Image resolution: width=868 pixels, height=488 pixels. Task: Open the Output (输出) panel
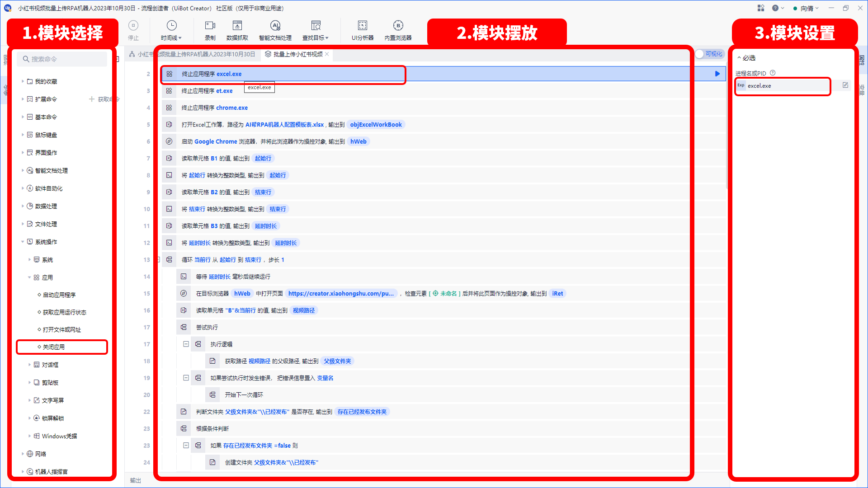[x=136, y=480]
